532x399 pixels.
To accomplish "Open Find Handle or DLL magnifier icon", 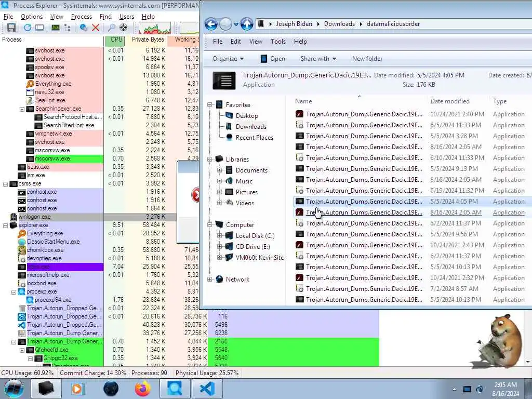I will pos(111,28).
